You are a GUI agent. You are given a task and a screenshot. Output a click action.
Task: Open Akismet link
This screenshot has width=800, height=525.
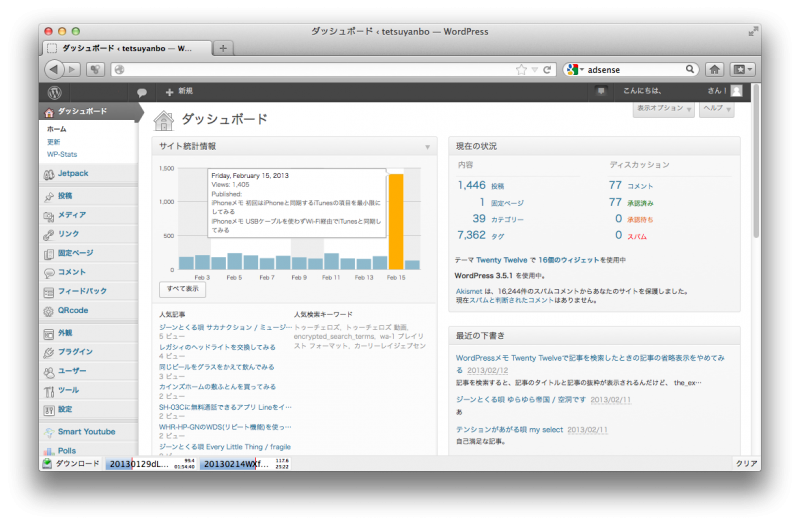coord(469,292)
